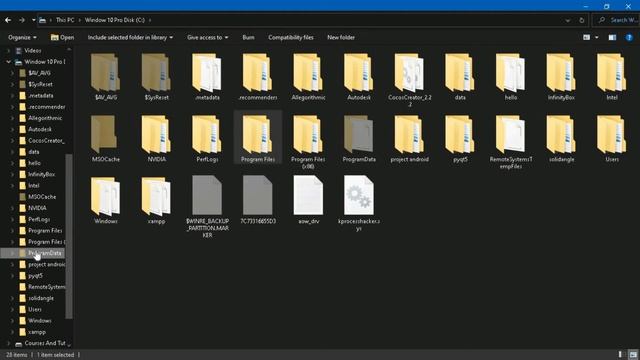Select InfinityBox in the navigation tree
Viewport: 640px width, 360px height.
click(41, 174)
